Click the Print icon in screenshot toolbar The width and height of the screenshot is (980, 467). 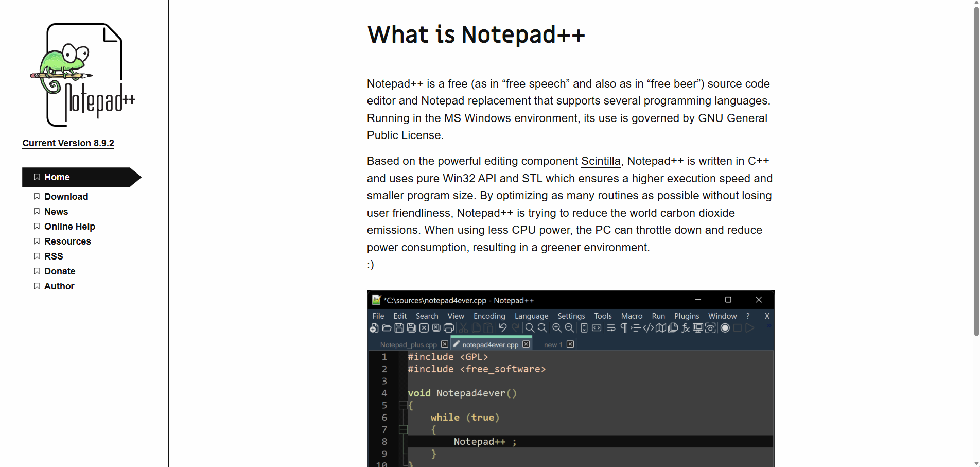tap(449, 328)
